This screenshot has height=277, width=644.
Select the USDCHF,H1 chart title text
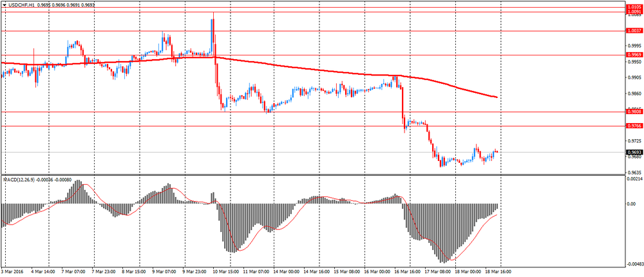coord(21,4)
